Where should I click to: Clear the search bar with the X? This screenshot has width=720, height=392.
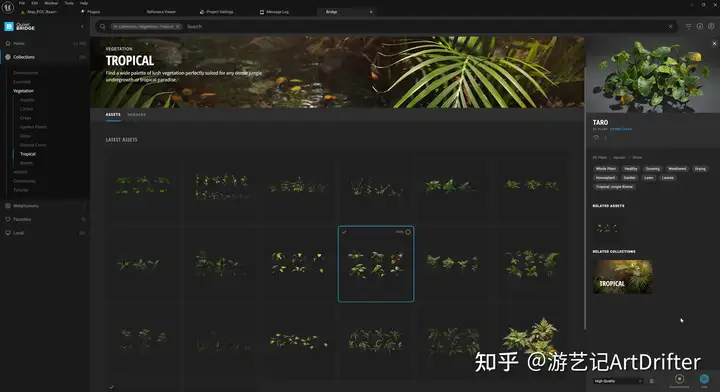tap(670, 27)
